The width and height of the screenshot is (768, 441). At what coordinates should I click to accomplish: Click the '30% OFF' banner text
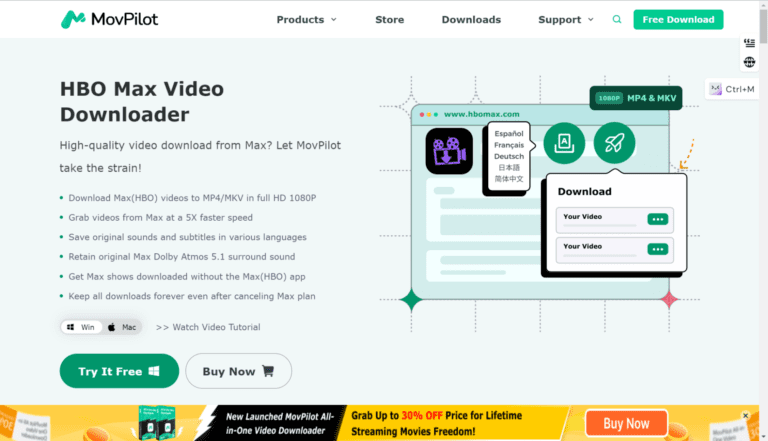coord(422,416)
